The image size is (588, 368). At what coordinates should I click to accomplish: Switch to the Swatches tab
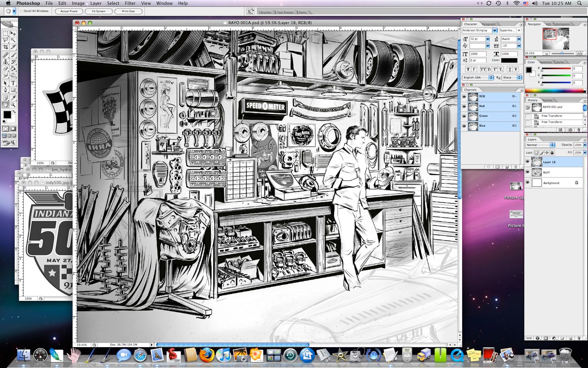point(546,62)
